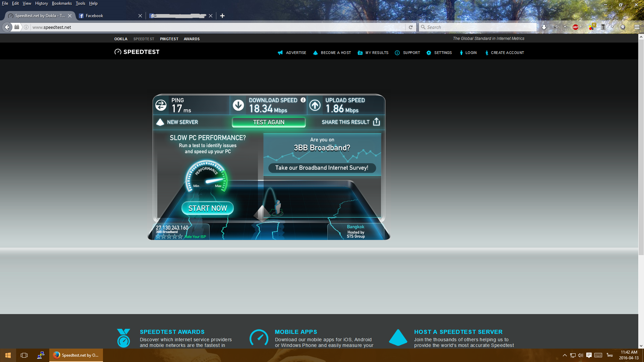Close the Facebook tab
Image resolution: width=644 pixels, height=362 pixels.
coord(140,16)
